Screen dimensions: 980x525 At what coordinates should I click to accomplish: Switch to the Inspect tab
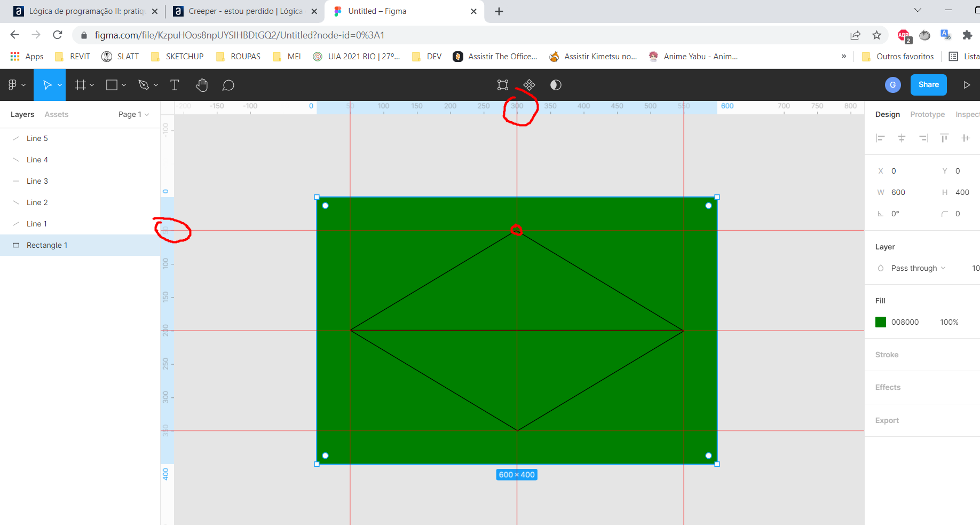point(967,114)
